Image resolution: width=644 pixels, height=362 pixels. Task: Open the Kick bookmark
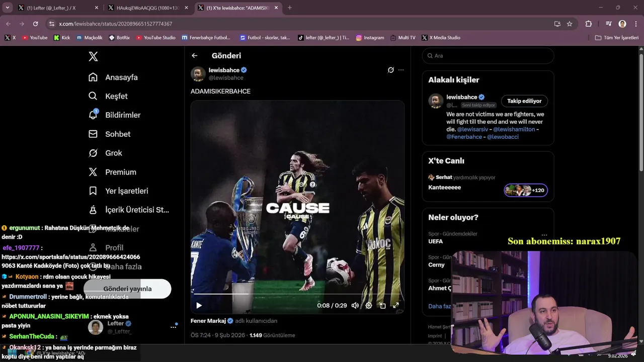[x=62, y=38]
